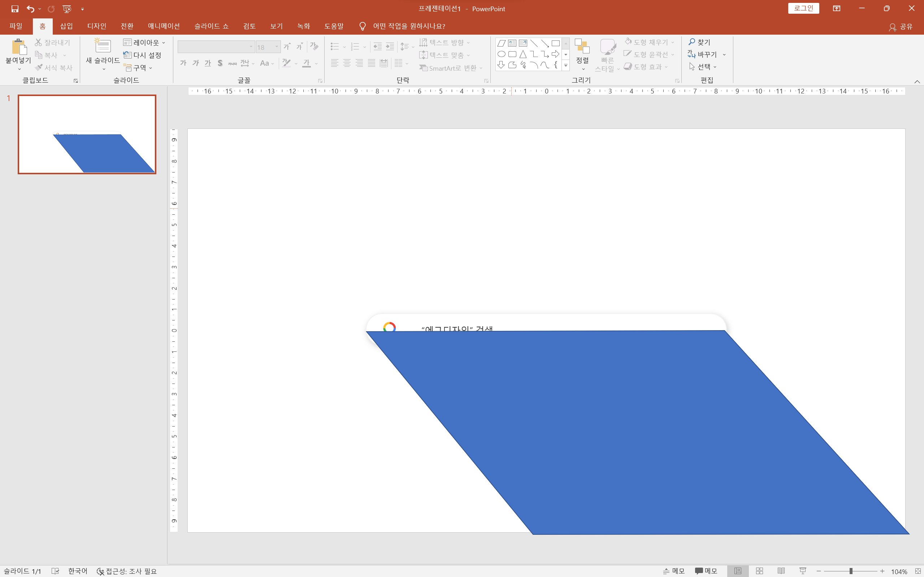Toggle the notes (메모) pane in status bar
Viewport: 924px width, 577px height.
click(673, 571)
